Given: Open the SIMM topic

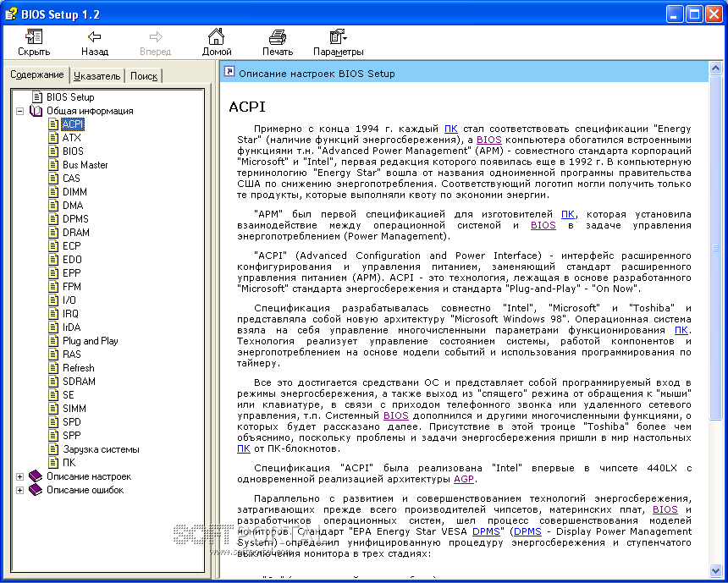Looking at the screenshot, I should (x=74, y=409).
